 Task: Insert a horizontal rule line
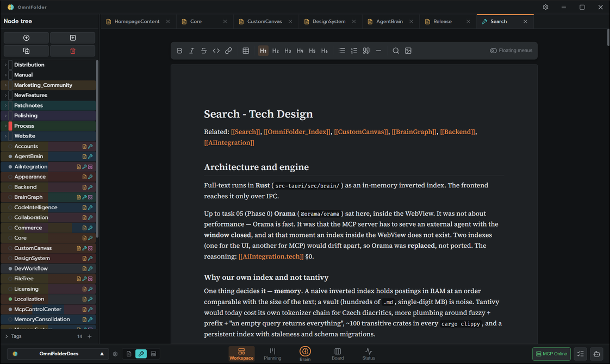tap(378, 51)
